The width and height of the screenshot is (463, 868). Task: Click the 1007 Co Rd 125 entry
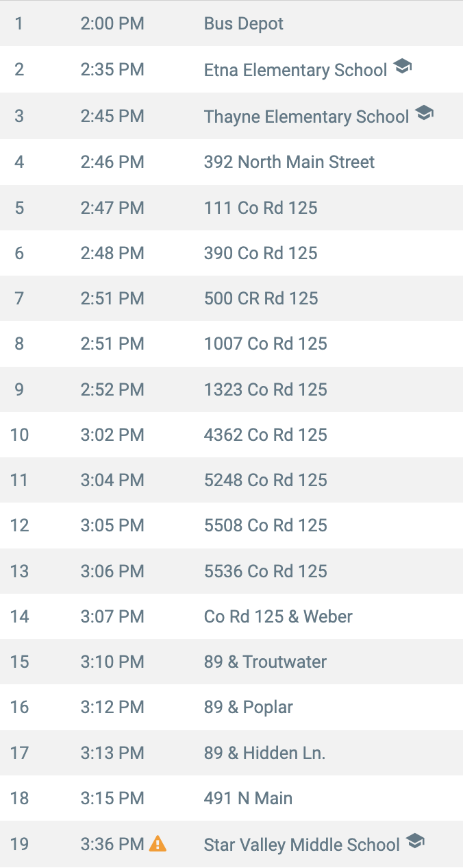click(x=231, y=343)
